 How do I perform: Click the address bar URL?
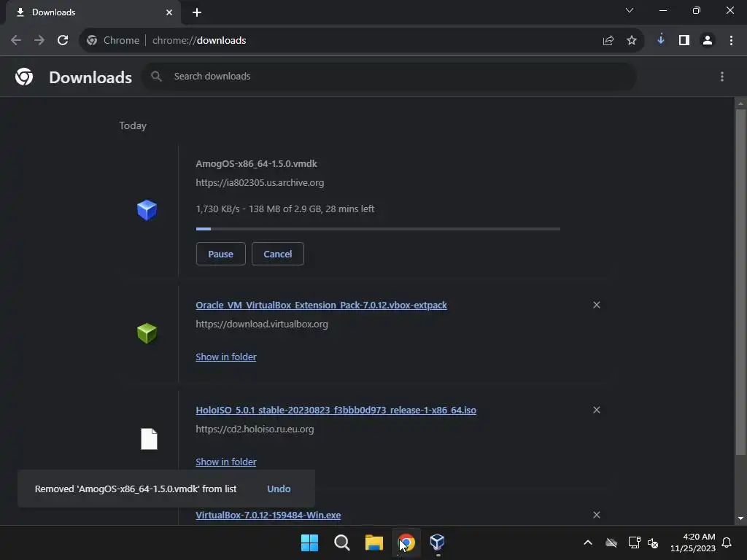click(x=199, y=41)
